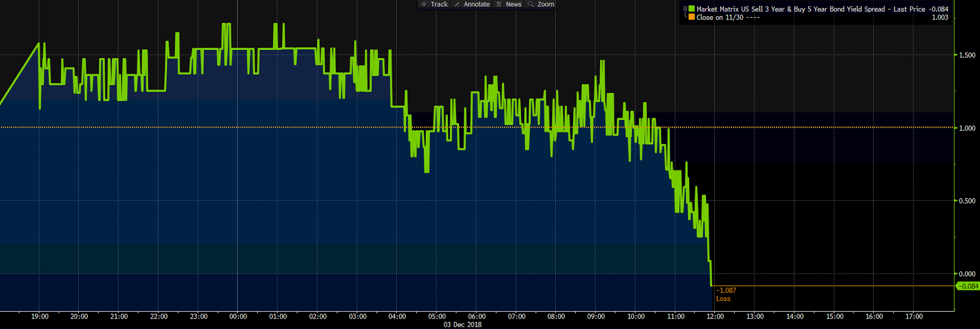
Task: Click the 04:00 time axis label
Action: coord(397,317)
